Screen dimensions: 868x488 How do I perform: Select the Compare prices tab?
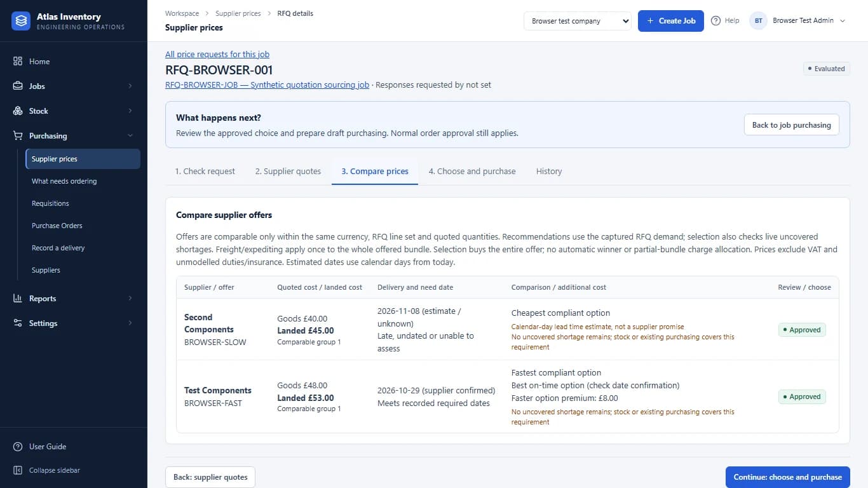coord(375,172)
